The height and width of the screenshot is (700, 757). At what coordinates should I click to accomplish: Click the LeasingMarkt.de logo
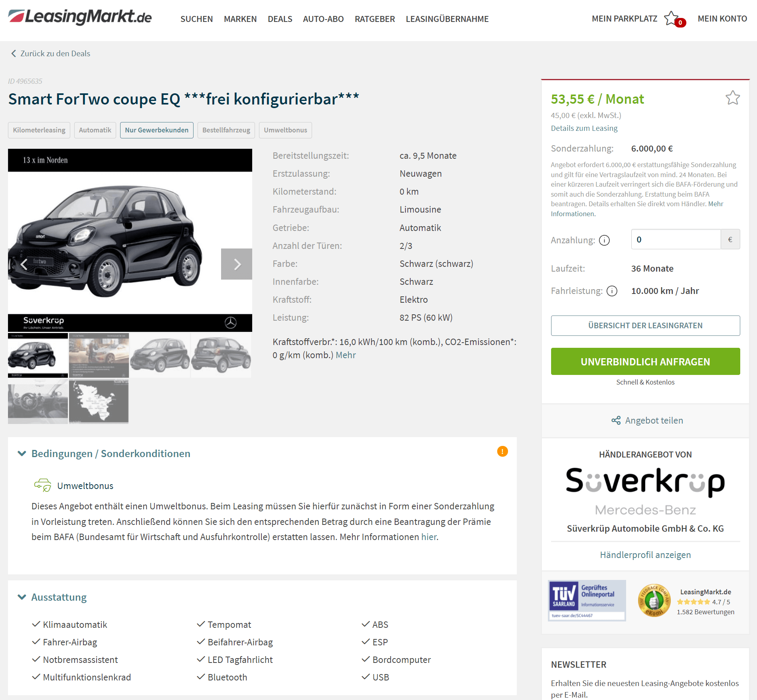80,17
